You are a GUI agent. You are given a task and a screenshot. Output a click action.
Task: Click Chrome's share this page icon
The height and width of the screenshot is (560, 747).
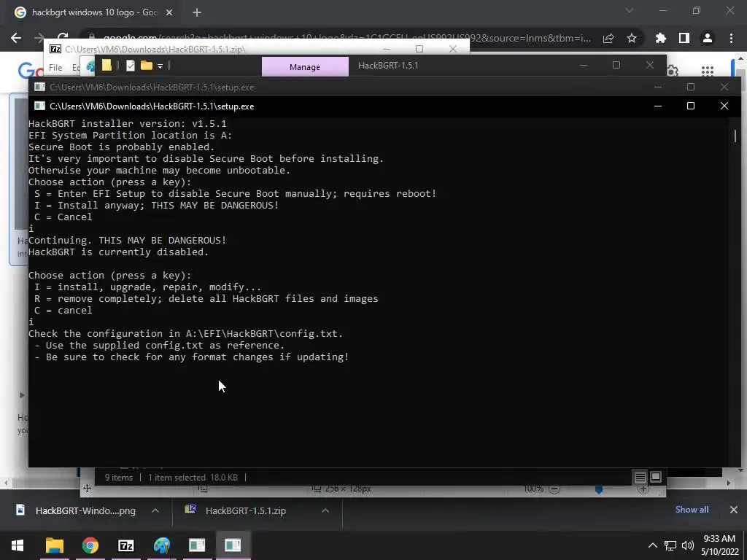(608, 38)
